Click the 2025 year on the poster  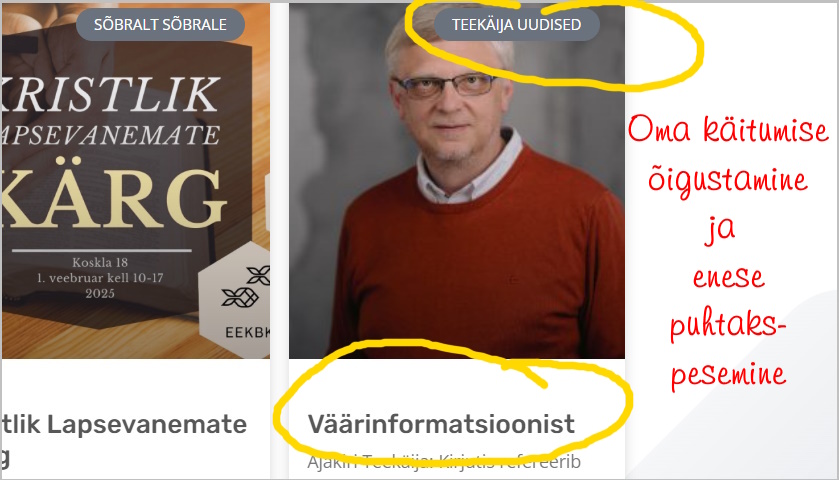(100, 293)
